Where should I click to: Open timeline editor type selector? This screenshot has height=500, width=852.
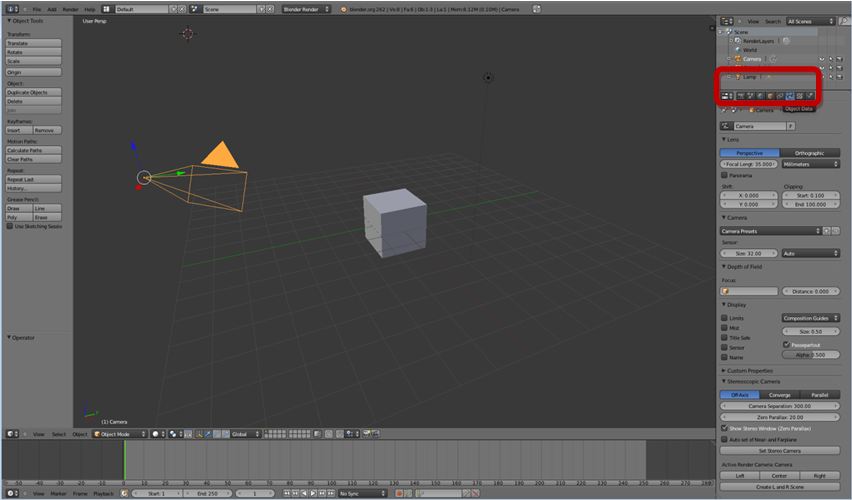12,493
